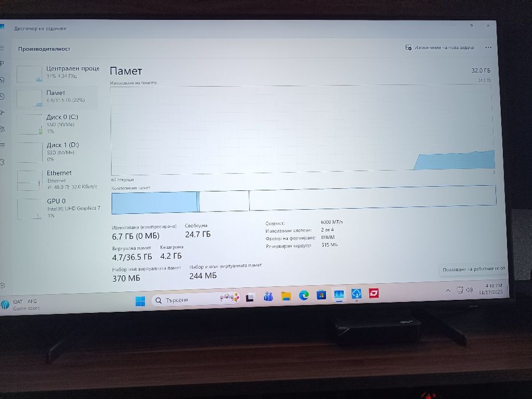Open the volume speaker icon in tray

click(470, 290)
